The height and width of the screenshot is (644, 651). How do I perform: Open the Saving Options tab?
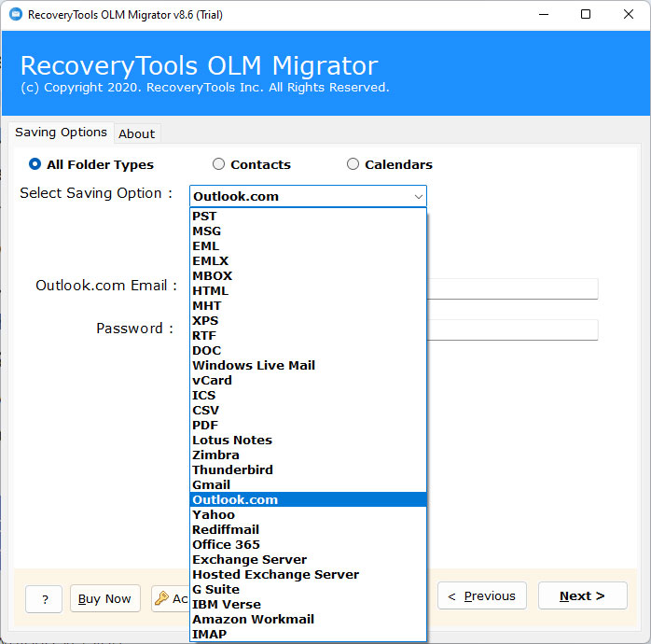(61, 133)
